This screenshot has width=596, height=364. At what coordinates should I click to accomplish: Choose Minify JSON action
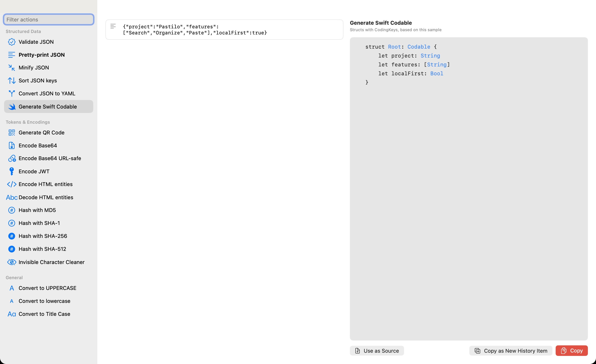click(x=49, y=68)
